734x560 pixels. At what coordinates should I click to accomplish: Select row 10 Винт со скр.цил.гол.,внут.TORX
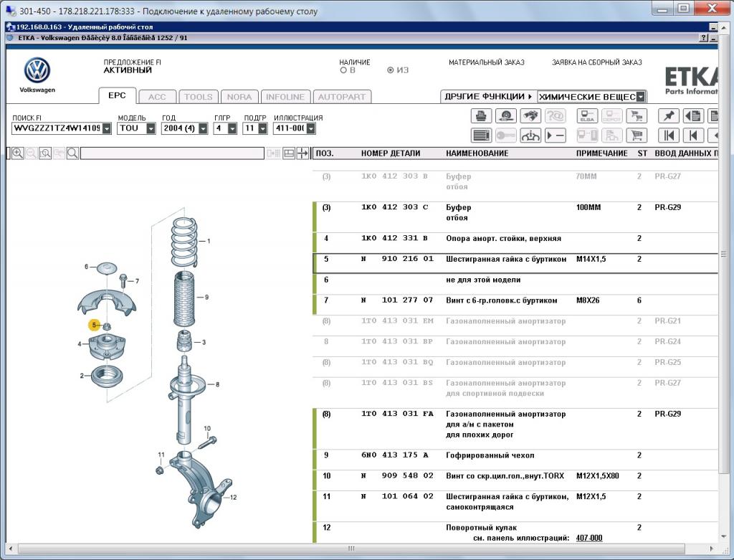tap(515, 480)
